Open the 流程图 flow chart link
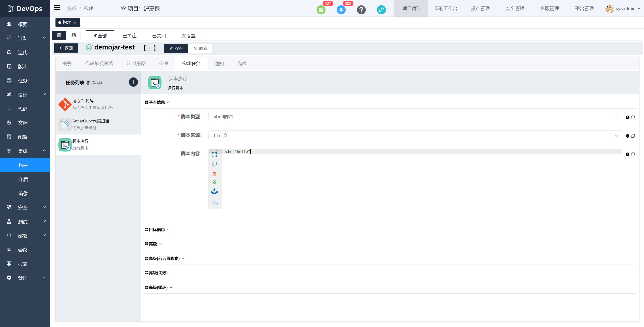Image resolution: width=644 pixels, height=327 pixels. pos(97,83)
